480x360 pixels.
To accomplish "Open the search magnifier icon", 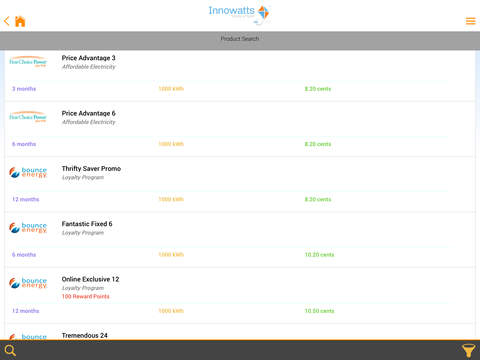I will [x=10, y=350].
